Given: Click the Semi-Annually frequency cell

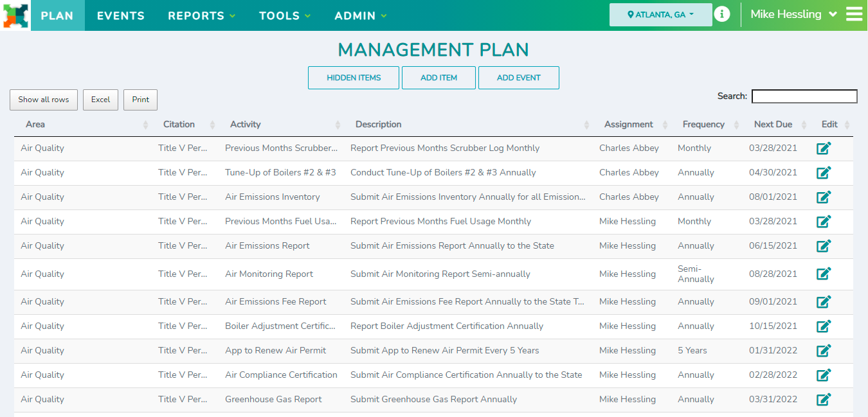Looking at the screenshot, I should 696,274.
